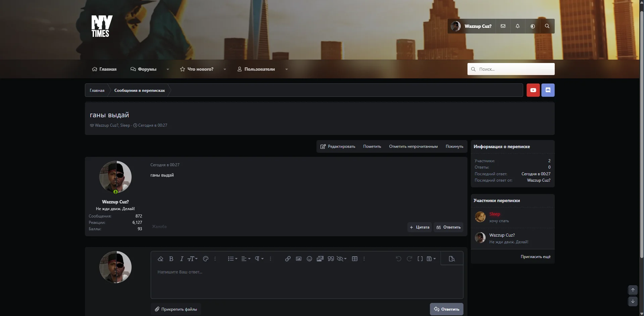Open the bell notifications icon
The width and height of the screenshot is (644, 316).
click(517, 26)
